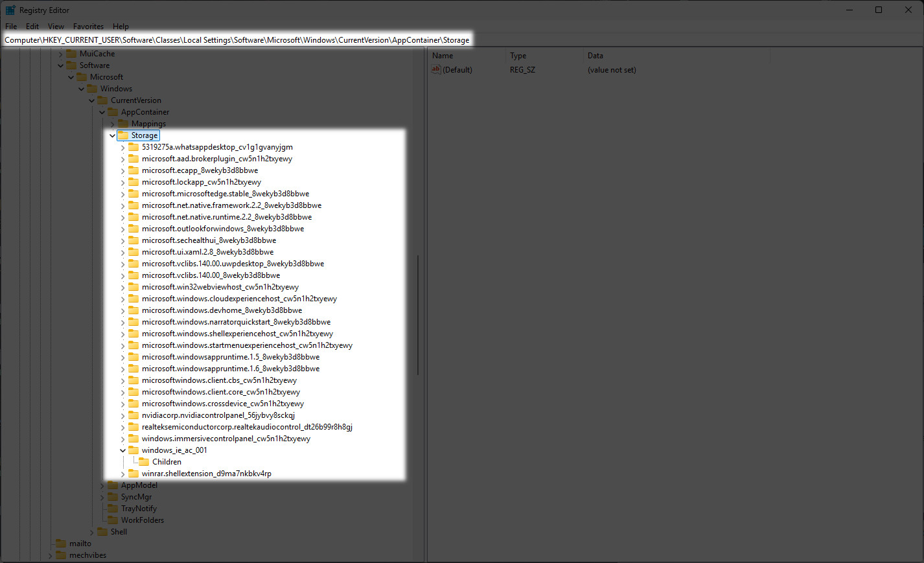Click folder icon of microsoft.windows.devhome key
924x563 pixels.
click(133, 310)
